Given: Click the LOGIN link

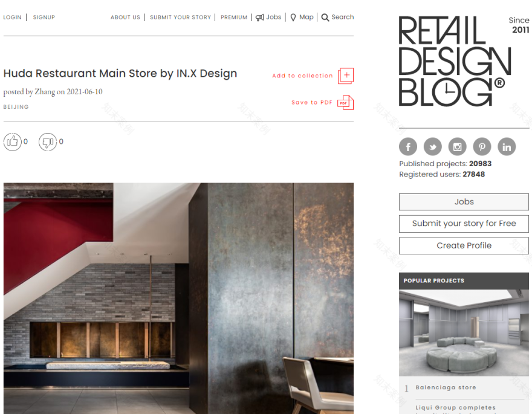Looking at the screenshot, I should [x=12, y=18].
